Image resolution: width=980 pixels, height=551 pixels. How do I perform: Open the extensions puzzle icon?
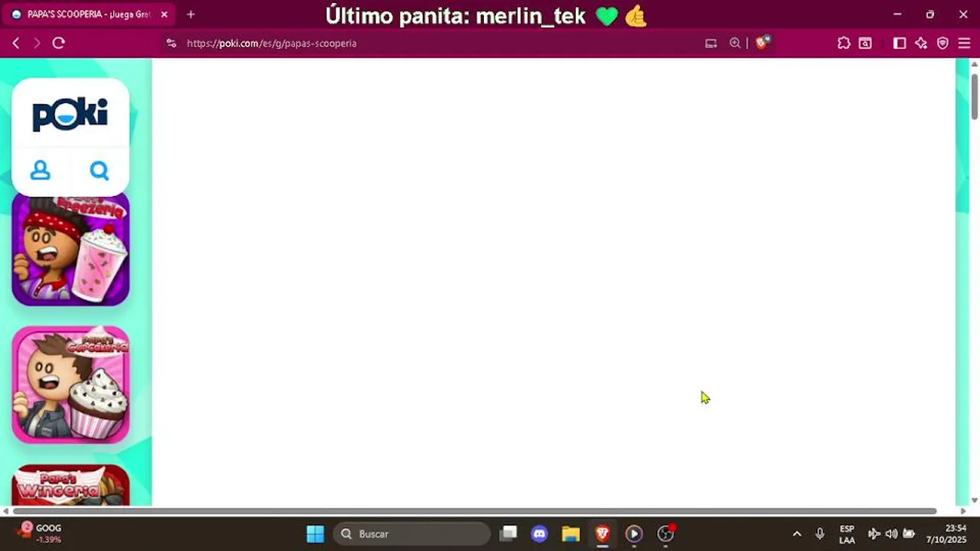pos(844,44)
